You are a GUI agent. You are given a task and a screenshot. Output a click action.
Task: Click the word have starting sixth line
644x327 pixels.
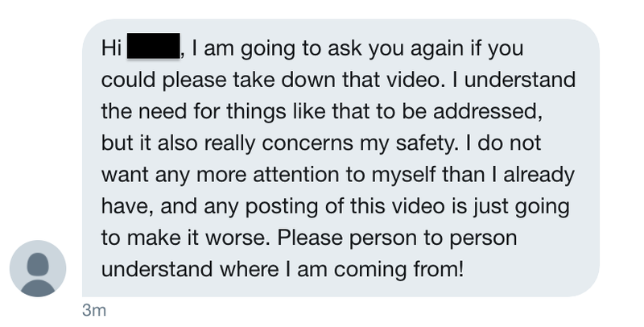(127, 207)
